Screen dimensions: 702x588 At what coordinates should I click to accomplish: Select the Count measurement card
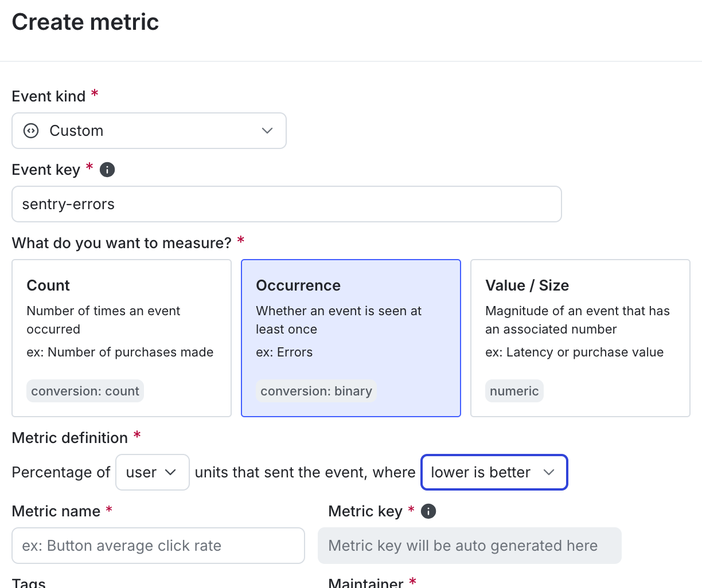point(122,338)
